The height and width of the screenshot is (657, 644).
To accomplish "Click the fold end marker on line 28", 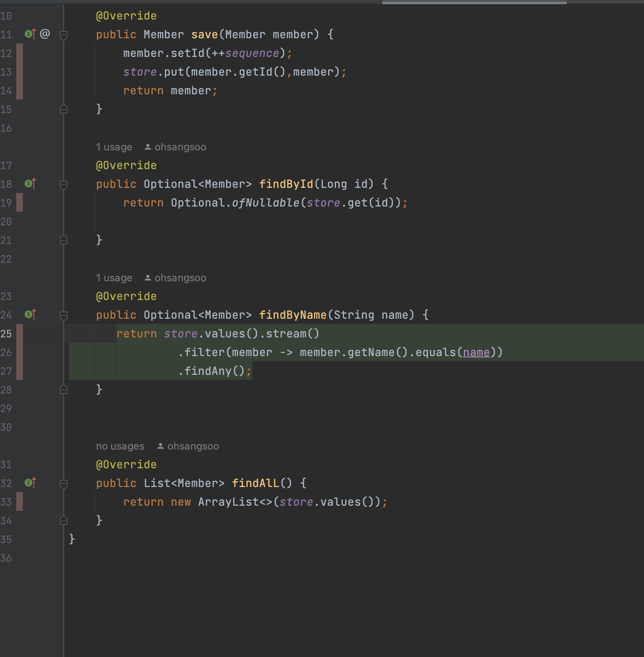I will [x=64, y=389].
